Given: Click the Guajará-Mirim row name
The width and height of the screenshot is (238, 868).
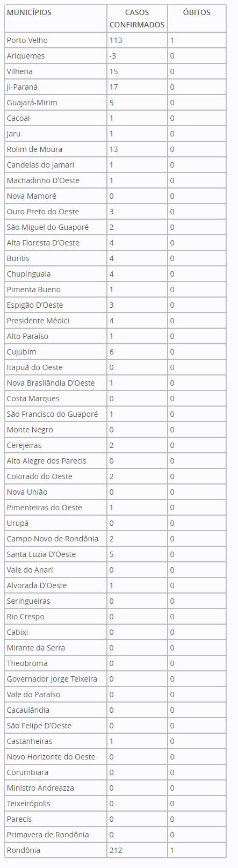Looking at the screenshot, I should click(x=56, y=103).
